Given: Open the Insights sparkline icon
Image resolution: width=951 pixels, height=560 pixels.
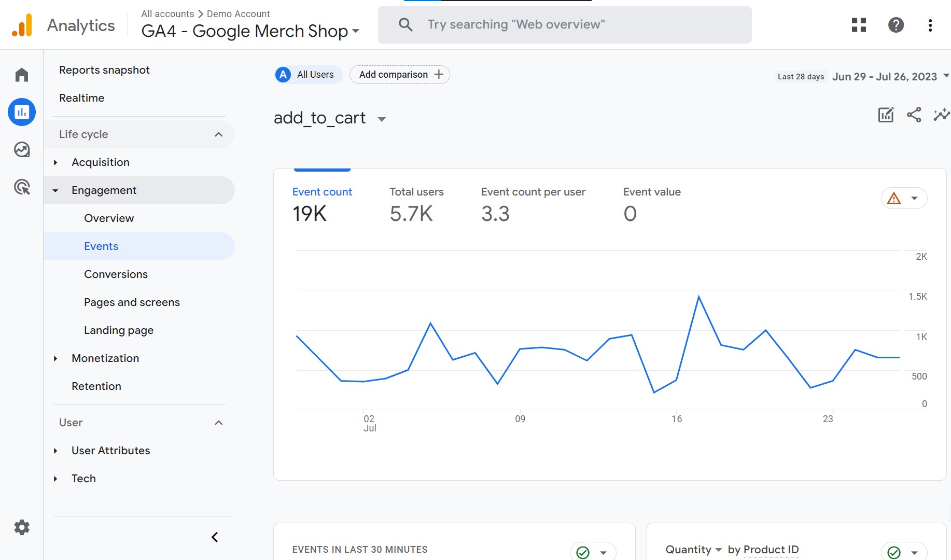Looking at the screenshot, I should click(x=941, y=115).
